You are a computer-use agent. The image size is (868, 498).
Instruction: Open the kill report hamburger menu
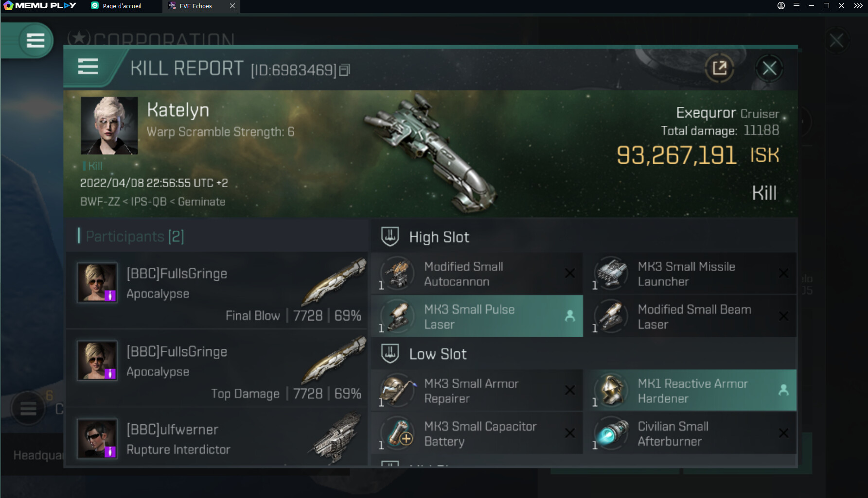tap(88, 67)
